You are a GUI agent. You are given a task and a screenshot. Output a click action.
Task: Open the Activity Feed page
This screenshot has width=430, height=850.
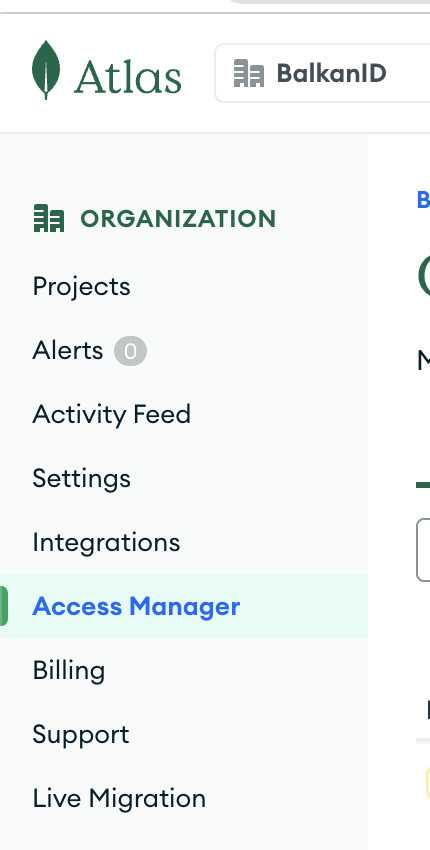tap(112, 415)
